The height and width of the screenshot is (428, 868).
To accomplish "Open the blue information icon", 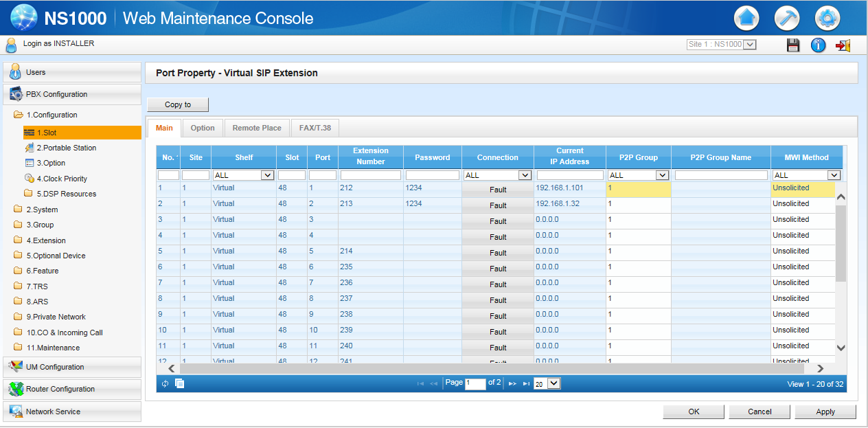I will (818, 45).
